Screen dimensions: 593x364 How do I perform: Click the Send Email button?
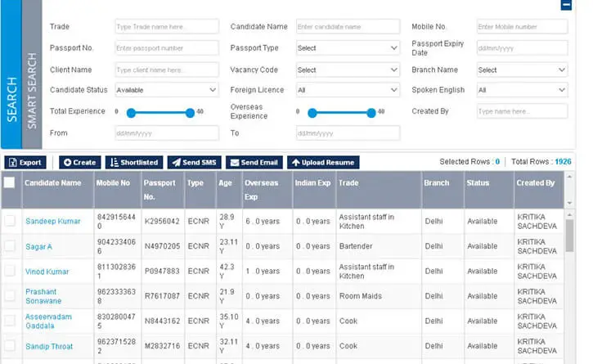click(254, 163)
